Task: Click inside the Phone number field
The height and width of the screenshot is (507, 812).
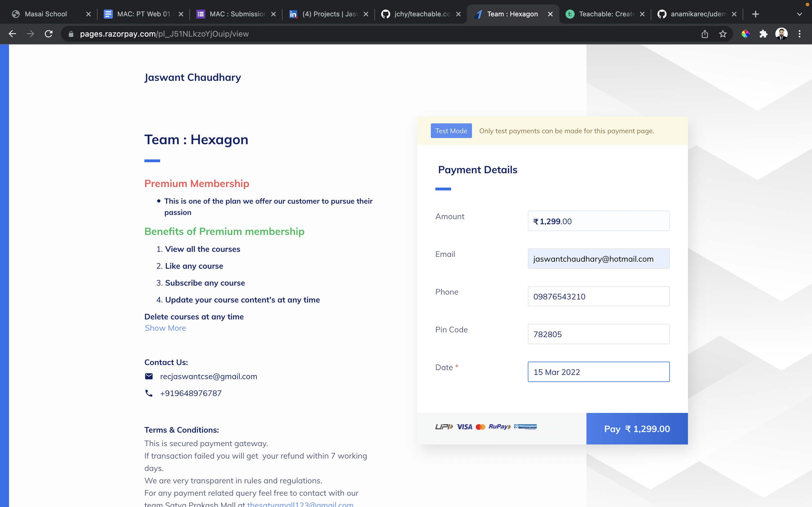Action: click(x=598, y=296)
